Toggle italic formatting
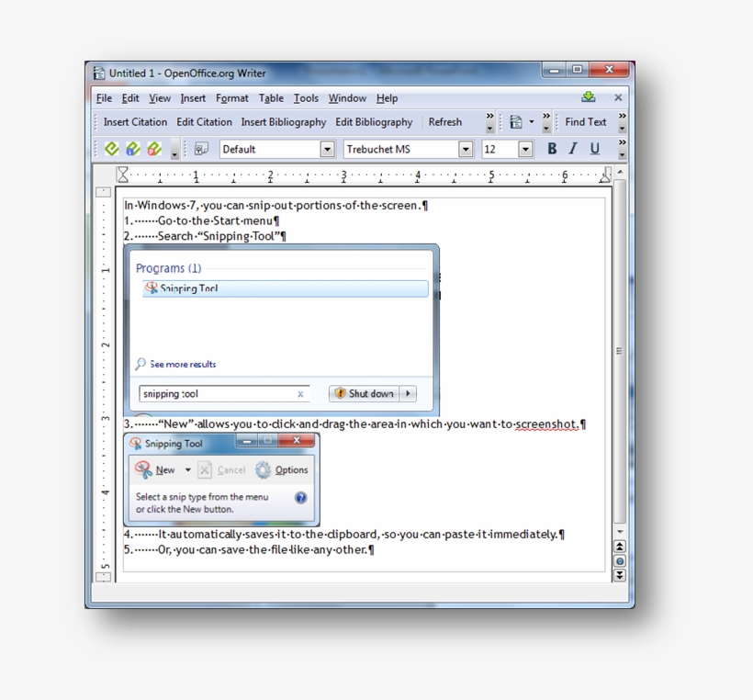The image size is (753, 700). point(571,148)
